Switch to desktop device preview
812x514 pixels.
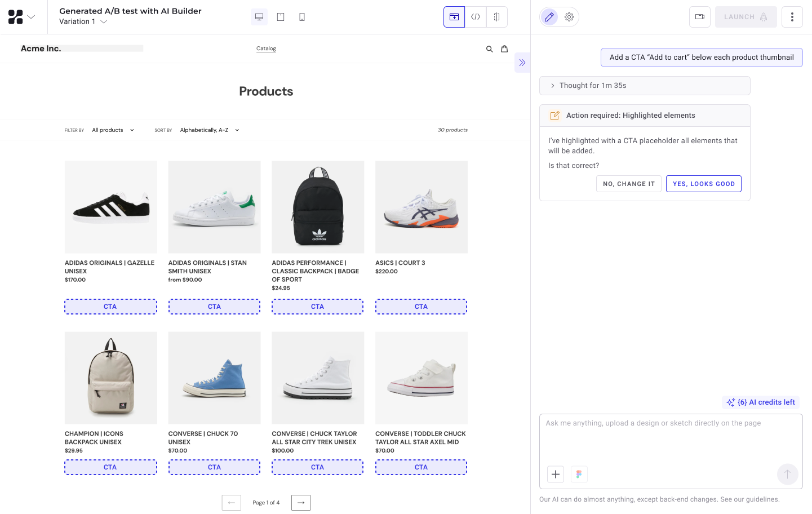(259, 17)
